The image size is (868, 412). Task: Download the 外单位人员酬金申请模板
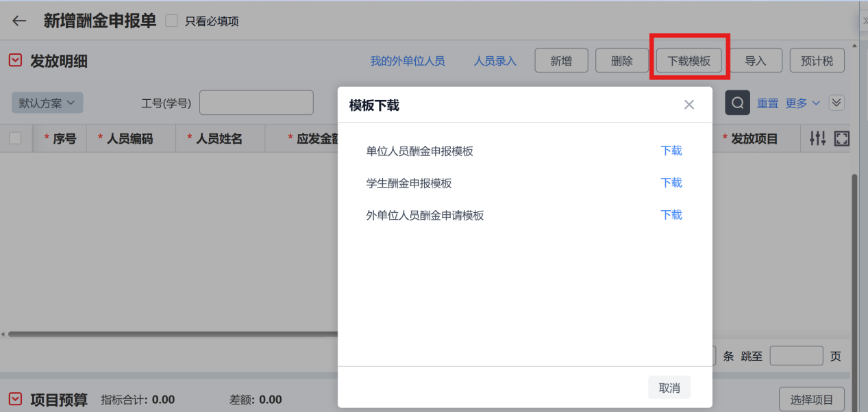pyautogui.click(x=671, y=215)
